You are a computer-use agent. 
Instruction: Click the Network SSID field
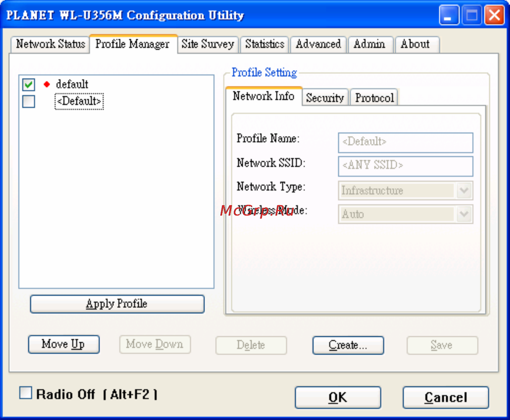click(x=405, y=166)
